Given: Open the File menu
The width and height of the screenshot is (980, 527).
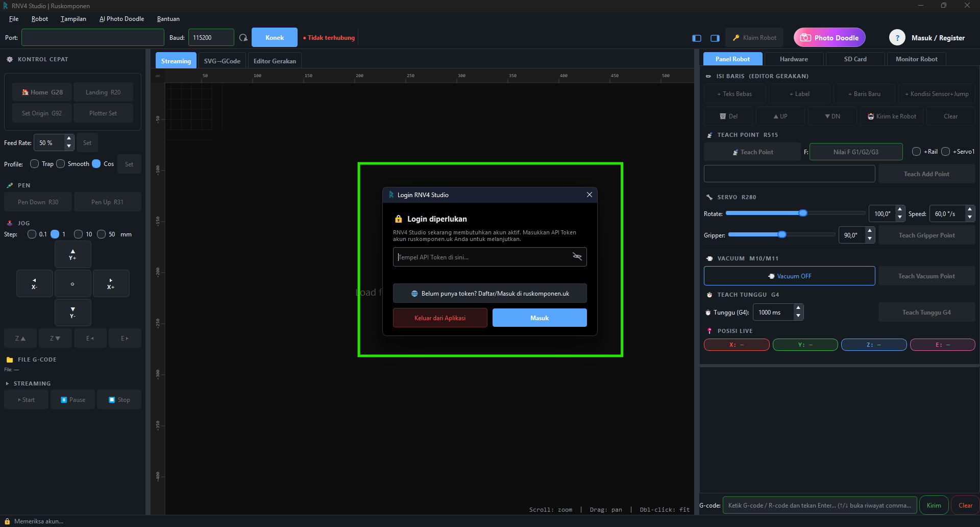Looking at the screenshot, I should coord(14,19).
